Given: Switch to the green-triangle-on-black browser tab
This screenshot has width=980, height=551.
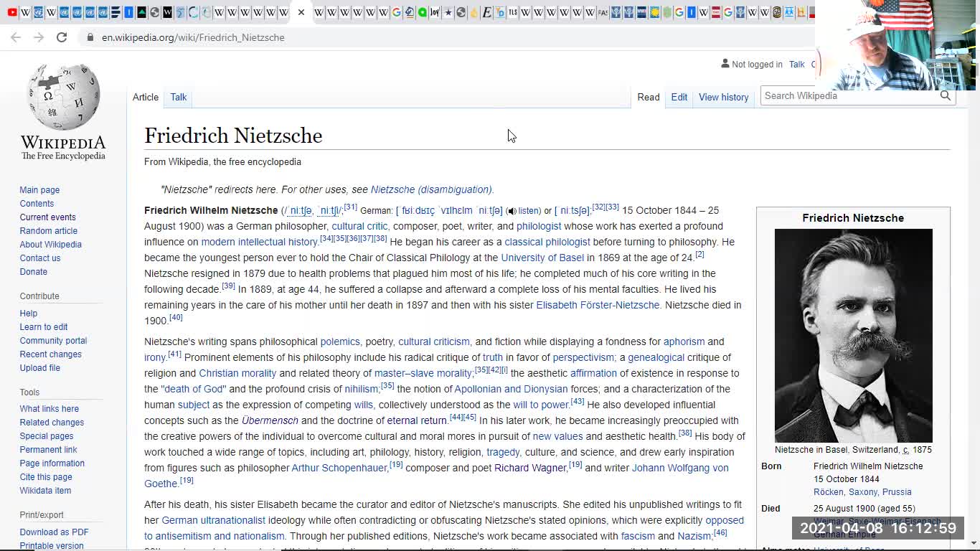Looking at the screenshot, I should (x=141, y=12).
